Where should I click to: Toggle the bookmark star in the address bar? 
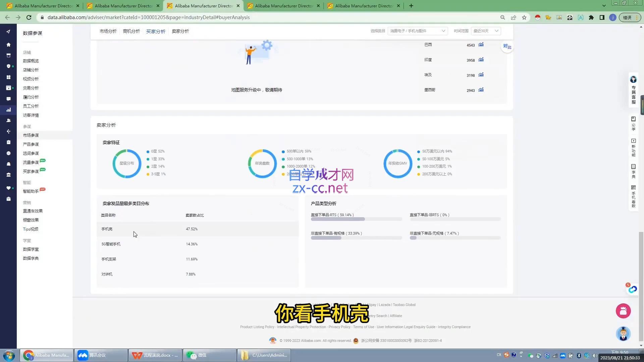524,17
